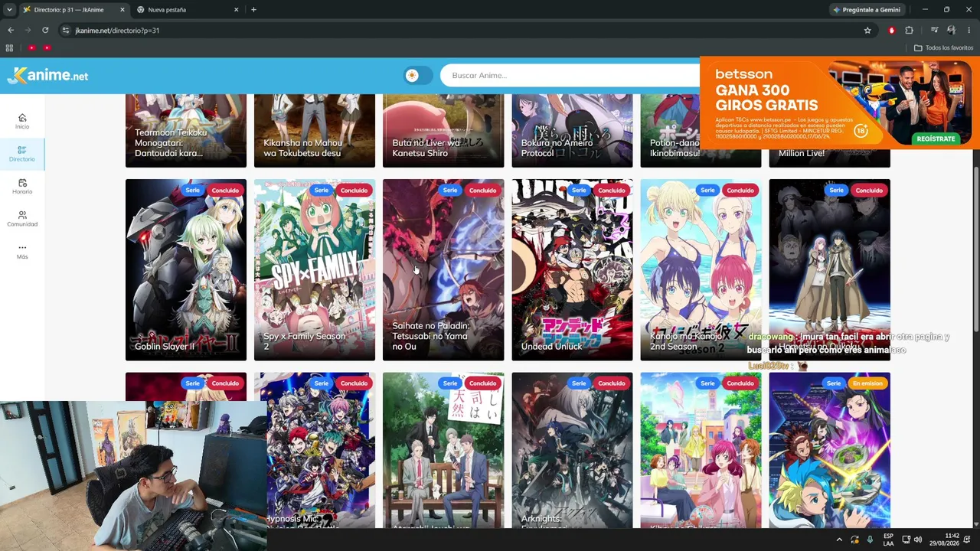Click REGÍSTRATE on the betsson ad

pyautogui.click(x=936, y=139)
